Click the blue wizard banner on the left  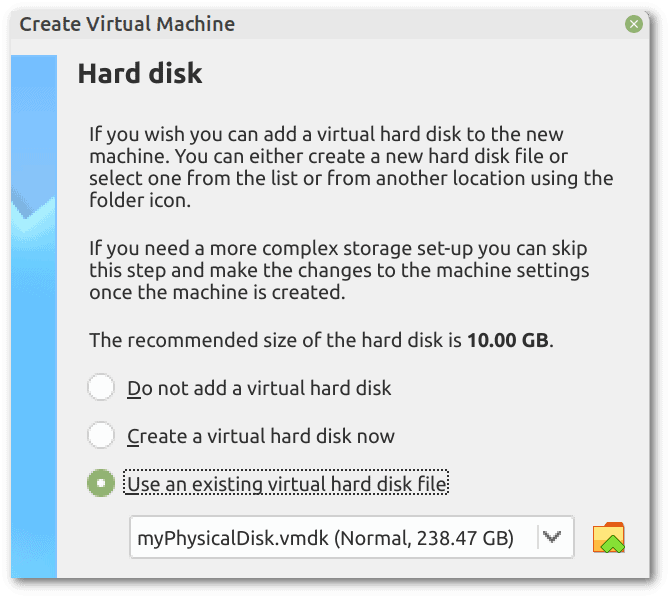tap(35, 400)
